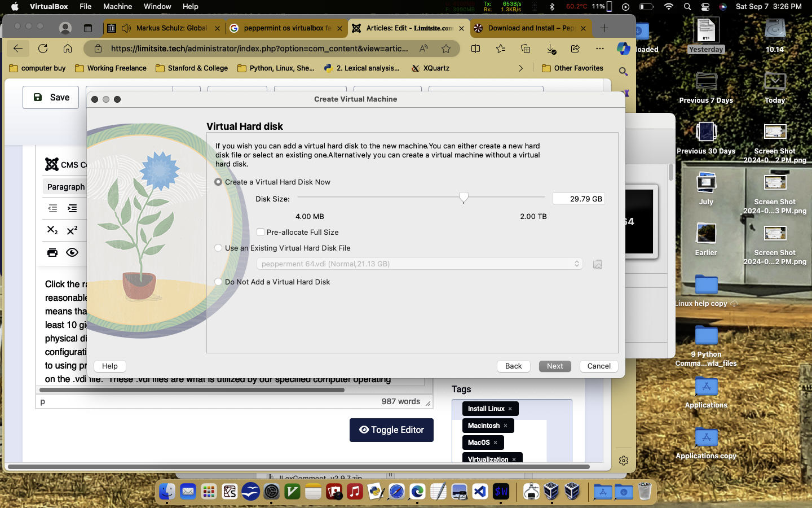Screen dimensions: 812x508
Task: Click the editor preview eye icon
Action: (72, 252)
